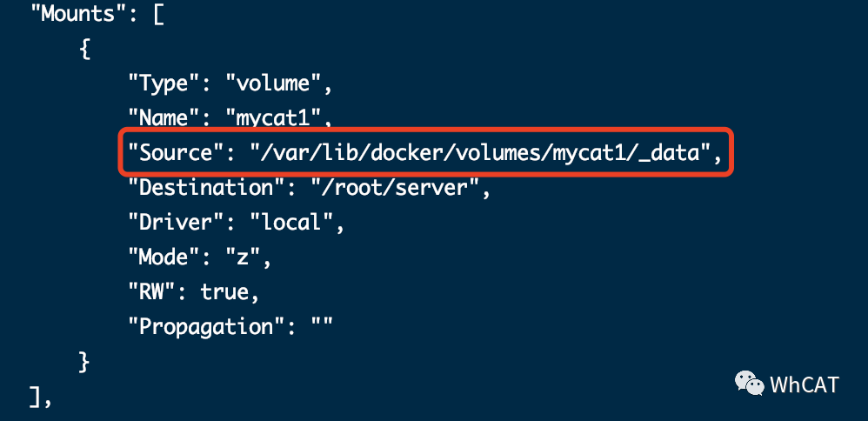Click the WhCAT watermark text
The width and height of the screenshot is (868, 421).
(805, 384)
